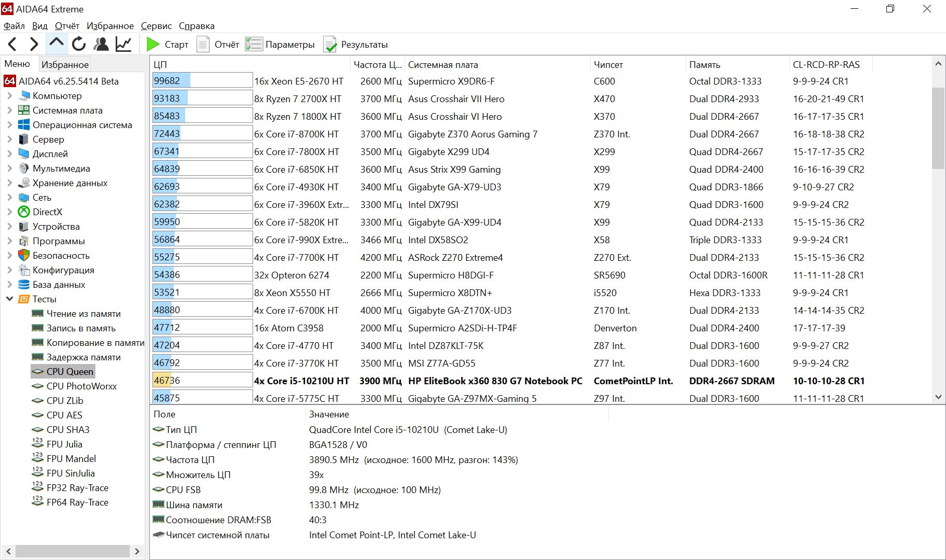Select the Конфигурация tree icon
The height and width of the screenshot is (560, 946).
pos(24,270)
